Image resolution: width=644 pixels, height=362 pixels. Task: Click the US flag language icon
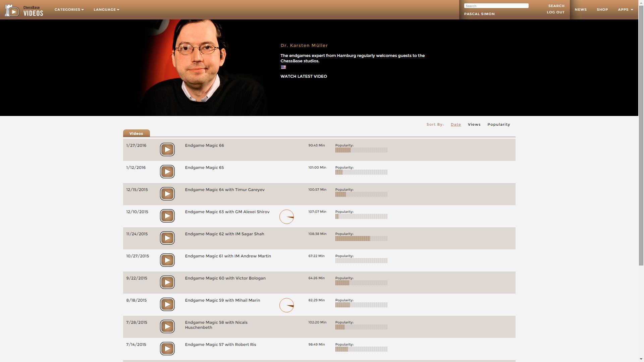(283, 67)
